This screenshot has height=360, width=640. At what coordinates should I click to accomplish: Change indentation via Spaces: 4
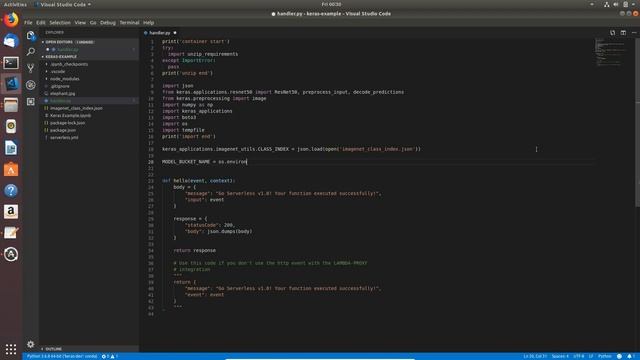coord(560,356)
